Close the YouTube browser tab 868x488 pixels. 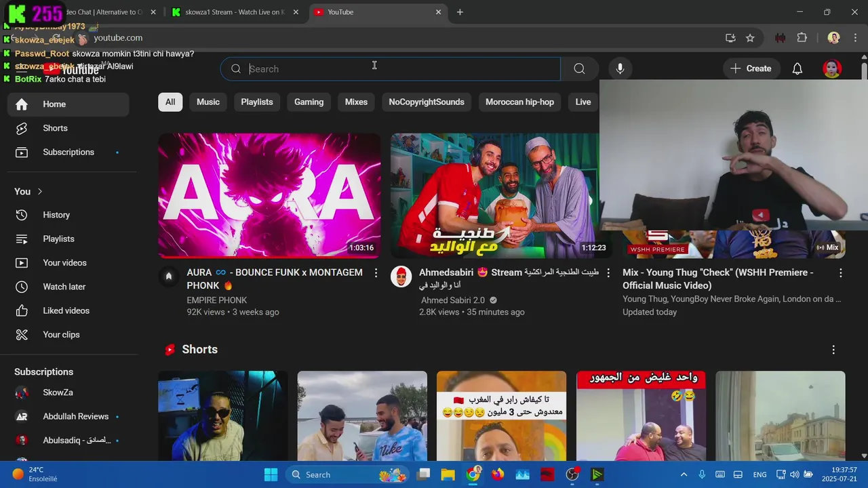[438, 12]
